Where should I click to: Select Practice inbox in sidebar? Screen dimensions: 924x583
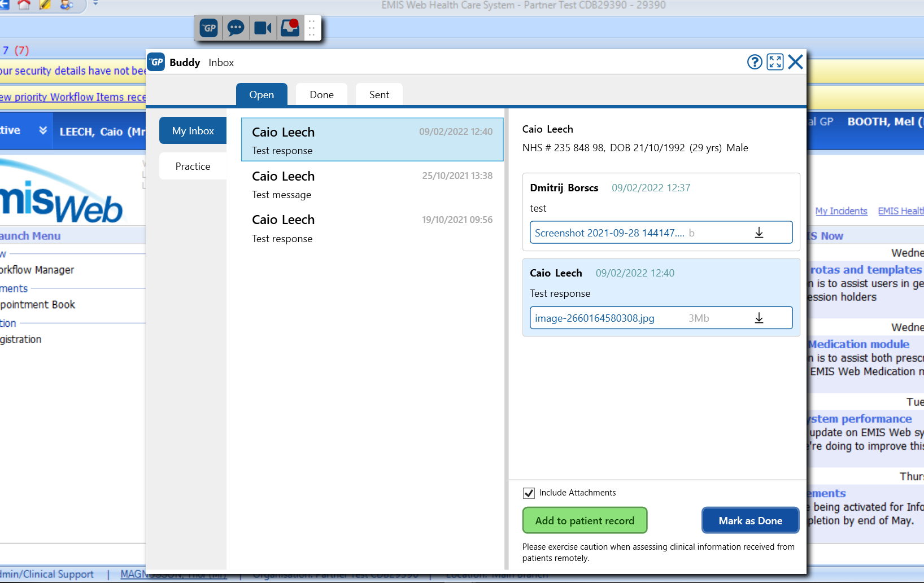coord(193,166)
